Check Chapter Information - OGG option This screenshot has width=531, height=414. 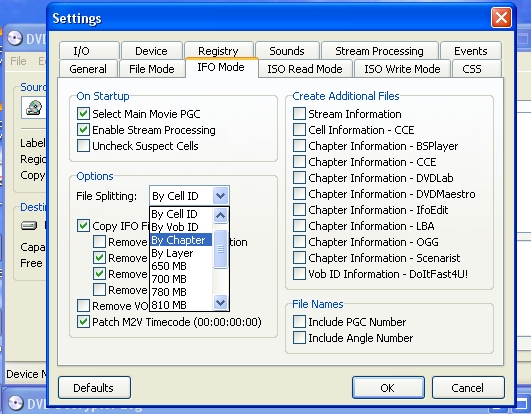(x=299, y=242)
